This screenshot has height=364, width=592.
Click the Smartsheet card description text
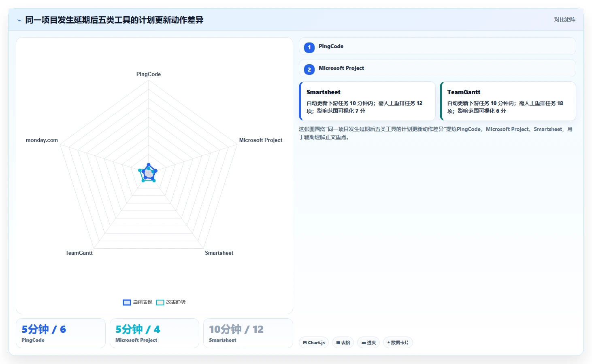click(x=364, y=107)
